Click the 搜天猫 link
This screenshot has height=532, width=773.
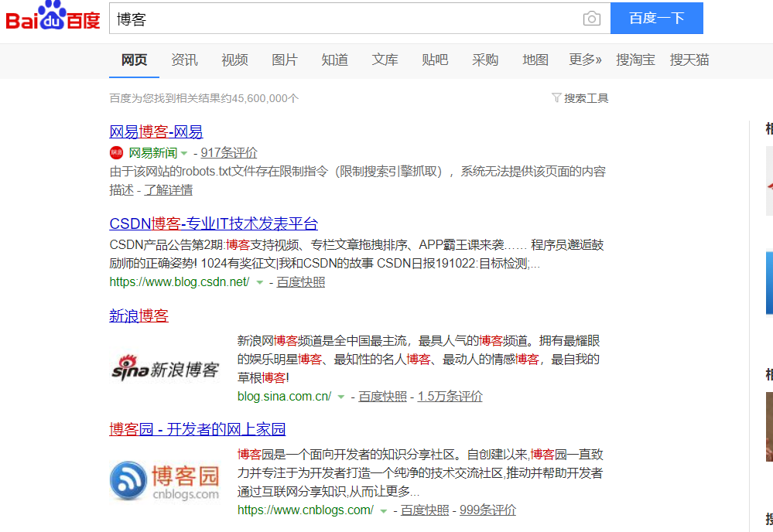pyautogui.click(x=689, y=60)
